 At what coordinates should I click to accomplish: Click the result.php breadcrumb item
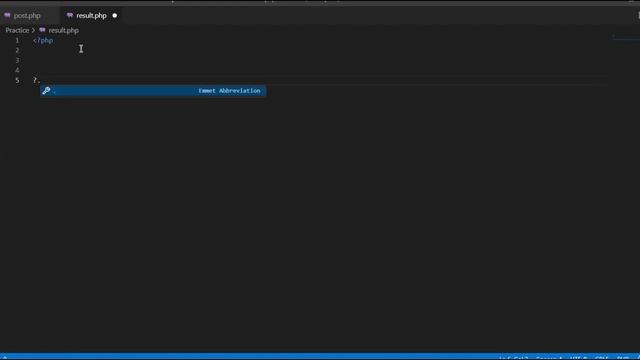64,30
